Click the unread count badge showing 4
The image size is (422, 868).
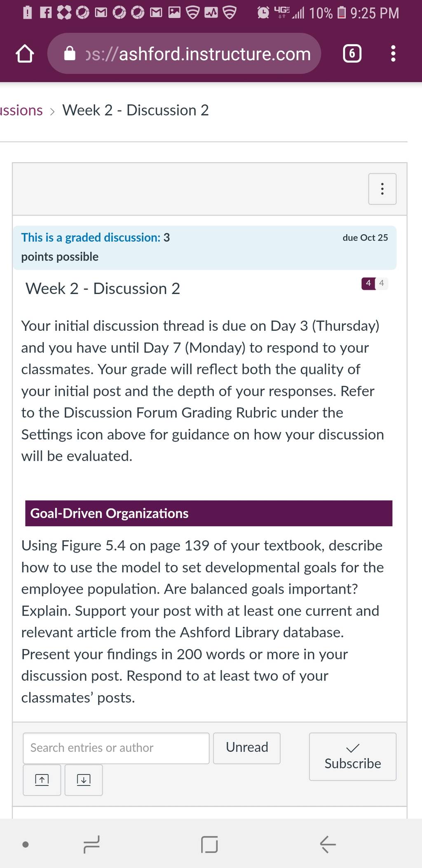tap(368, 283)
